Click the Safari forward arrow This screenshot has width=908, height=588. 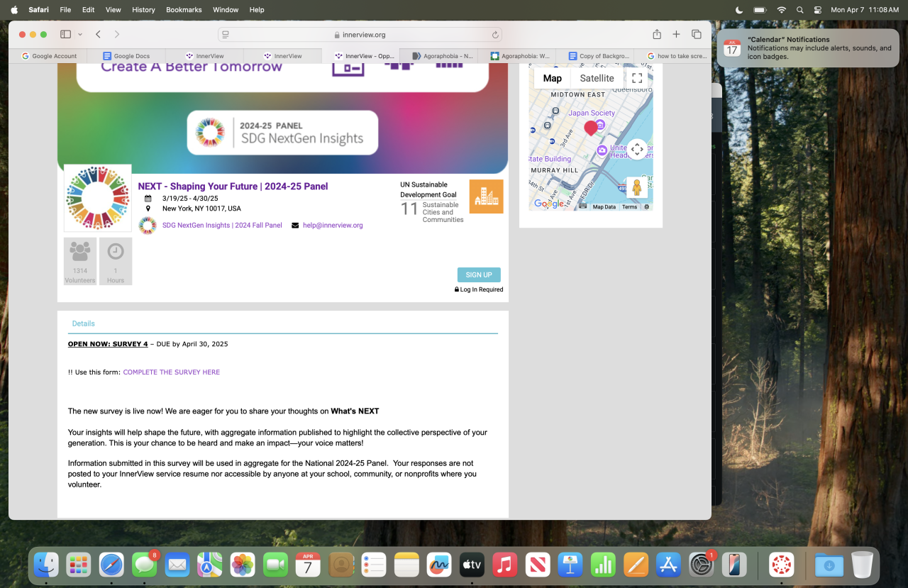click(117, 34)
